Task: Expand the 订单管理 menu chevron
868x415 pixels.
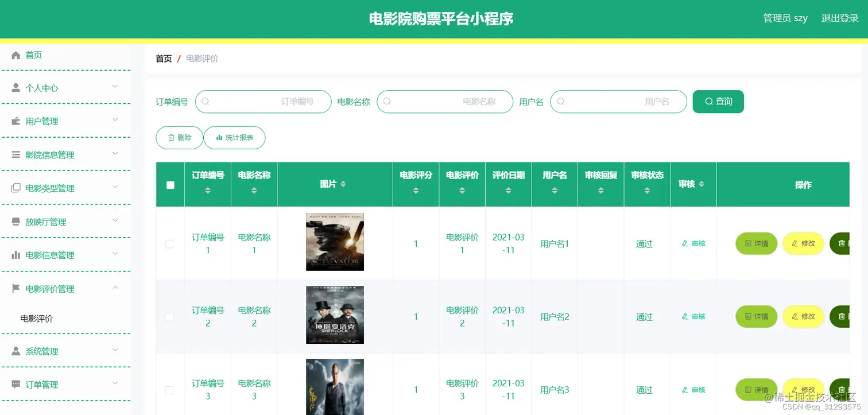Action: [115, 383]
